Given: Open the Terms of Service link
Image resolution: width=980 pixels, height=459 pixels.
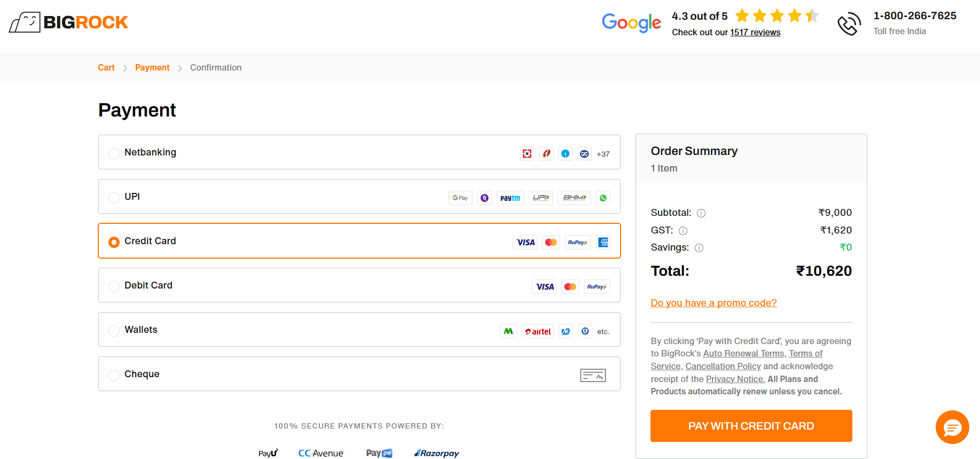Looking at the screenshot, I should point(806,354).
